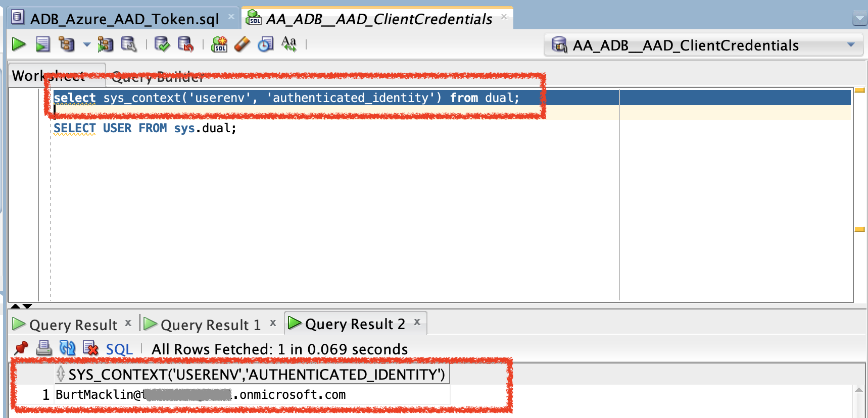
Task: Open SQL History clock icon
Action: [x=266, y=44]
